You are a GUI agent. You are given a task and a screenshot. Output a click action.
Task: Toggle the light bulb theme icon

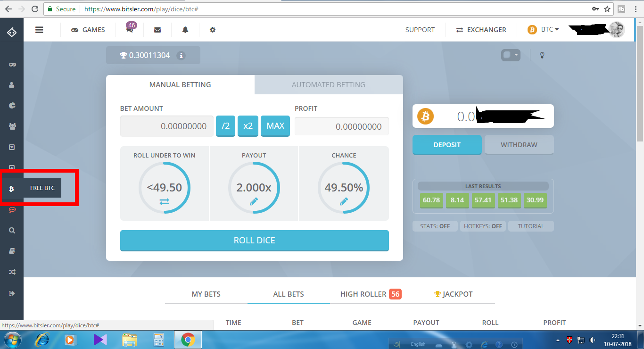[x=542, y=55]
